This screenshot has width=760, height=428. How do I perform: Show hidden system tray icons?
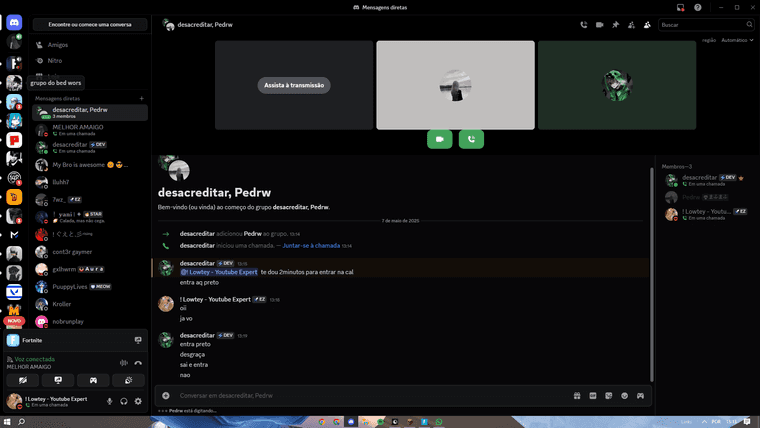704,422
